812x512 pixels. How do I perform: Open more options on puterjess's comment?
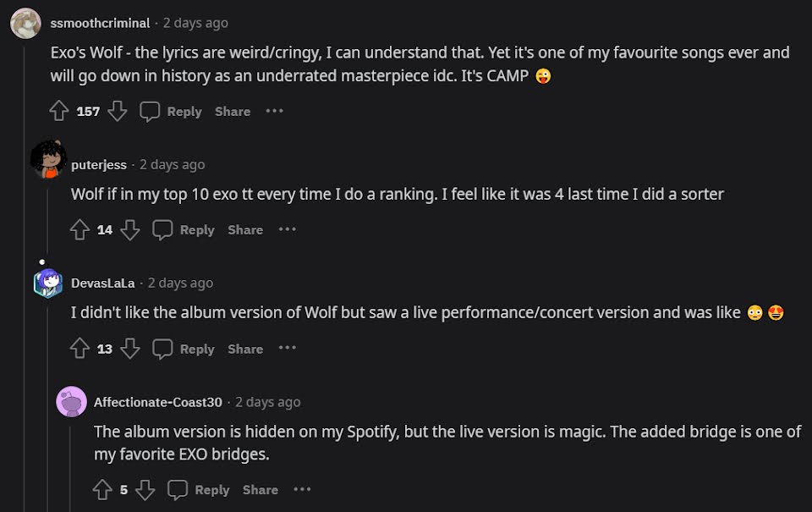point(288,229)
